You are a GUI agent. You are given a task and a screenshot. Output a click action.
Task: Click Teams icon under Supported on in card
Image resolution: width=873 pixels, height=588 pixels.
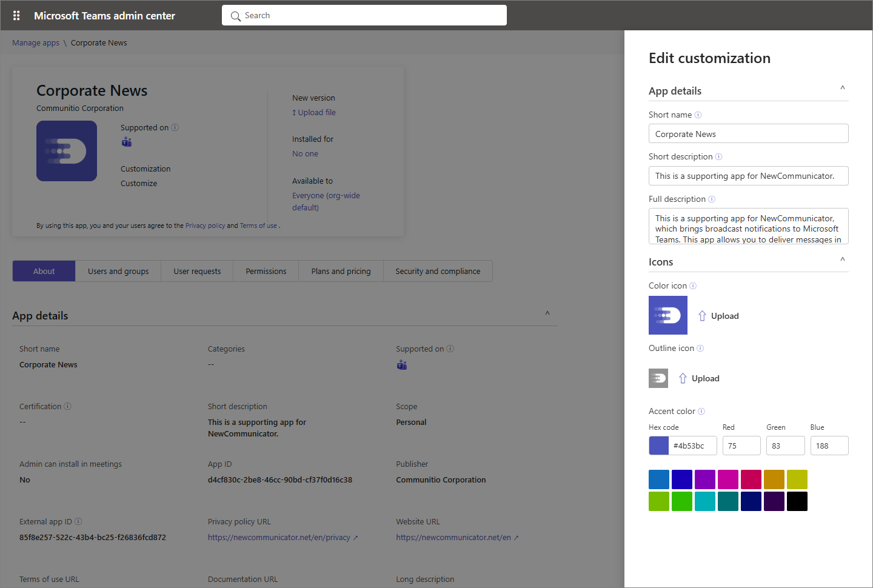pyautogui.click(x=127, y=142)
